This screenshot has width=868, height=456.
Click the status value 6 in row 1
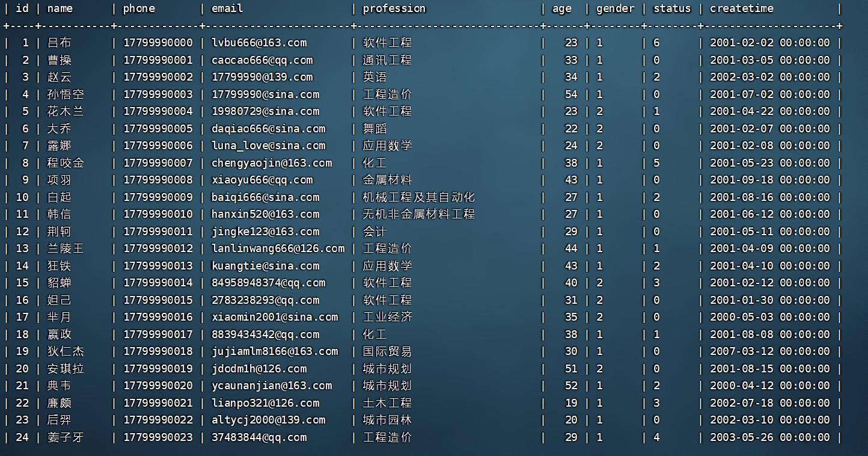(x=657, y=43)
